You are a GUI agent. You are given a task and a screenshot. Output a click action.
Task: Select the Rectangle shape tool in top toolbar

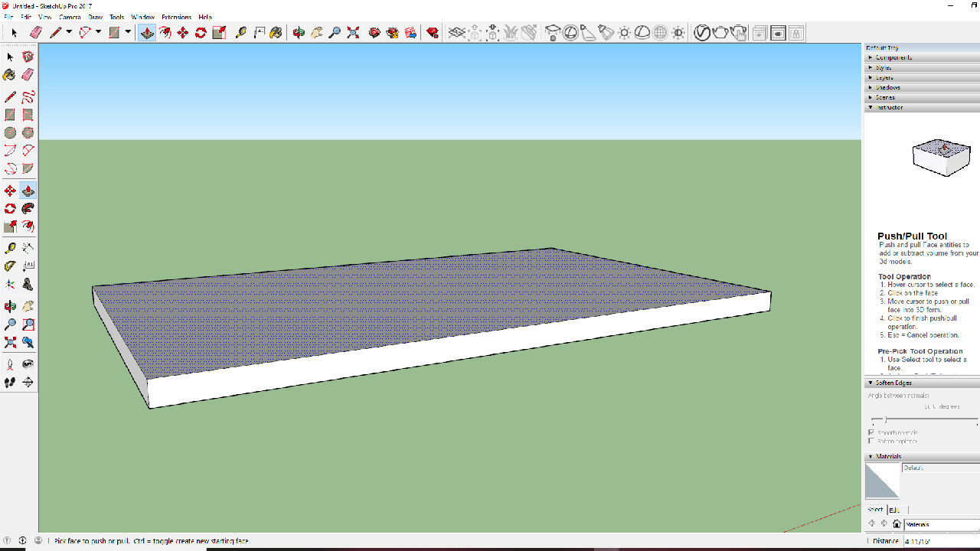tap(114, 33)
